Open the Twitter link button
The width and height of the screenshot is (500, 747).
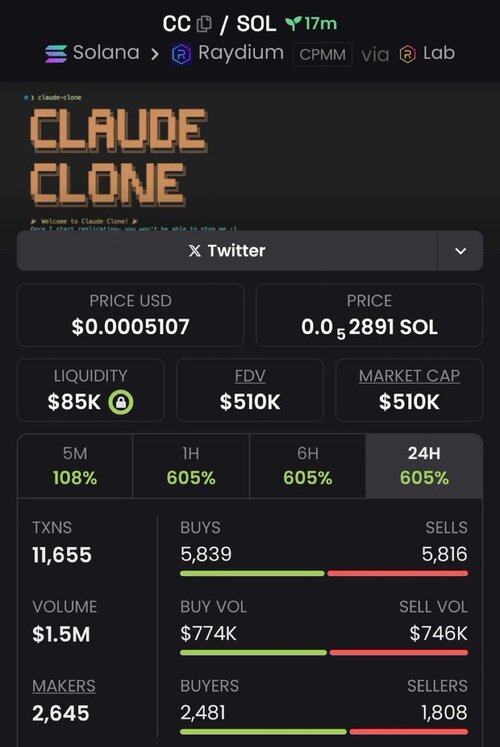click(x=227, y=251)
